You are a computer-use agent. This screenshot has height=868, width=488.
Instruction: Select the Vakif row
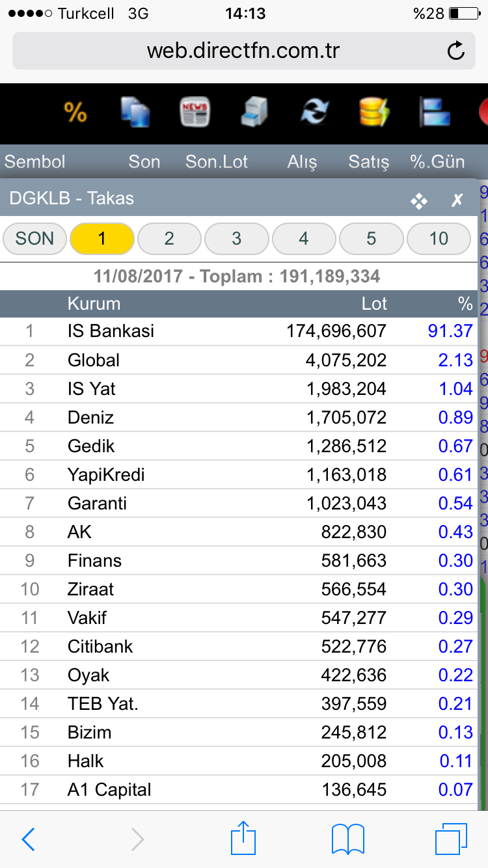pyautogui.click(x=239, y=617)
